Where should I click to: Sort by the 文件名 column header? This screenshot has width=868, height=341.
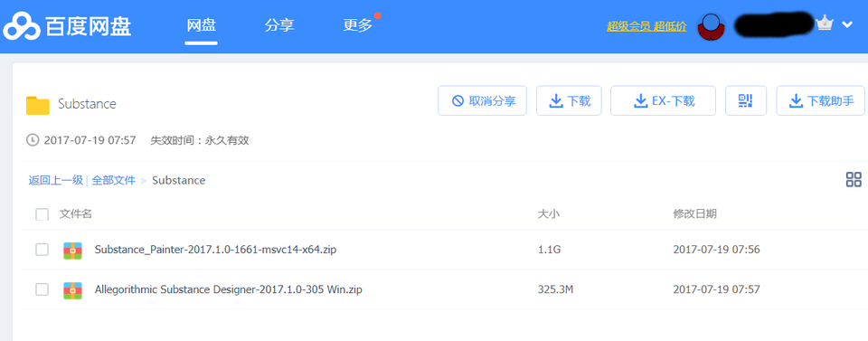click(75, 214)
